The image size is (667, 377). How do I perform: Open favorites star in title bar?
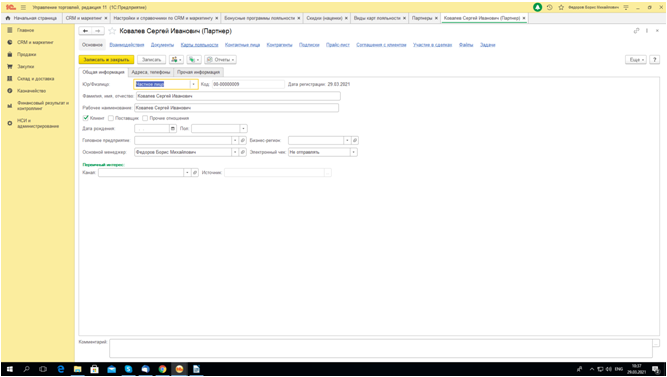tap(561, 7)
